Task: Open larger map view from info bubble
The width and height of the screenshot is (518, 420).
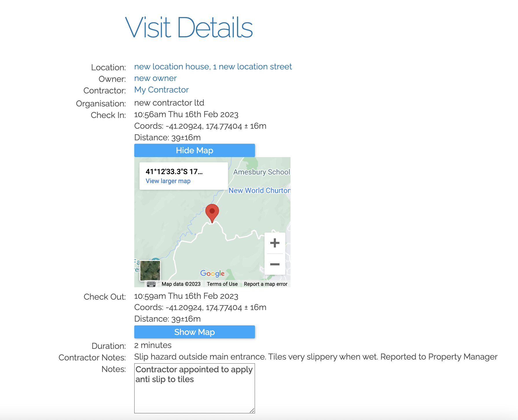Action: 168,181
